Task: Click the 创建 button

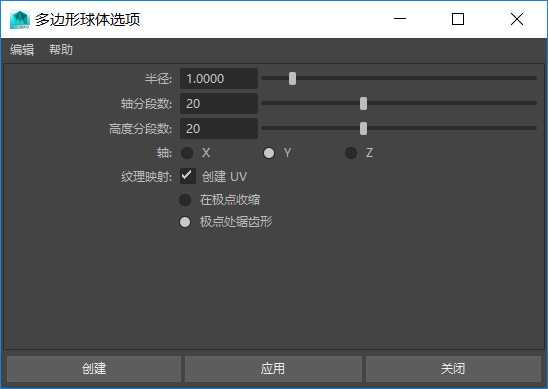Action: point(94,369)
